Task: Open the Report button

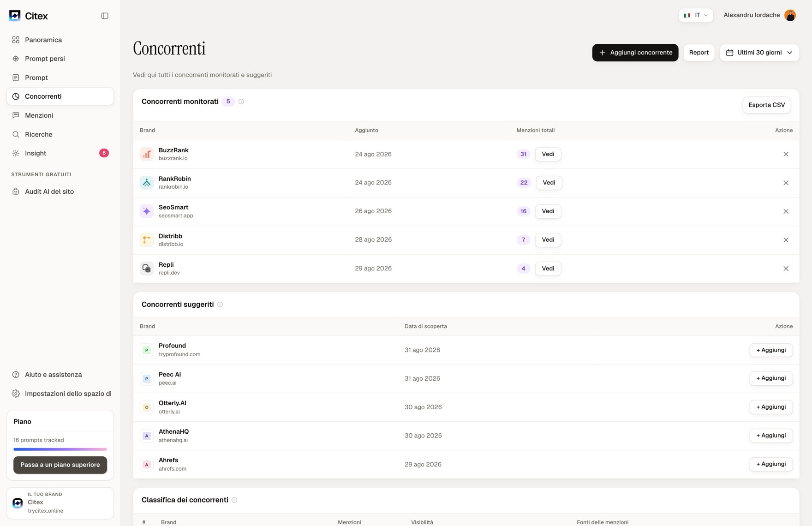Action: 699,53
